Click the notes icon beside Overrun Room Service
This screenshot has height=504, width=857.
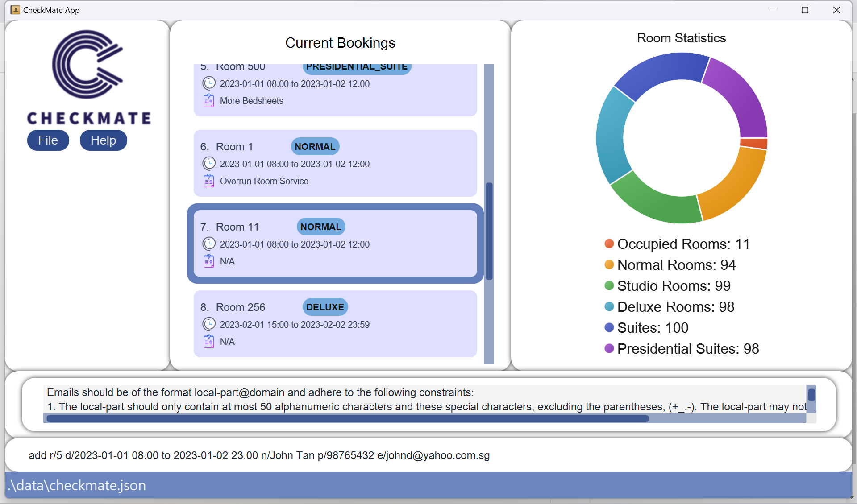[x=209, y=181]
